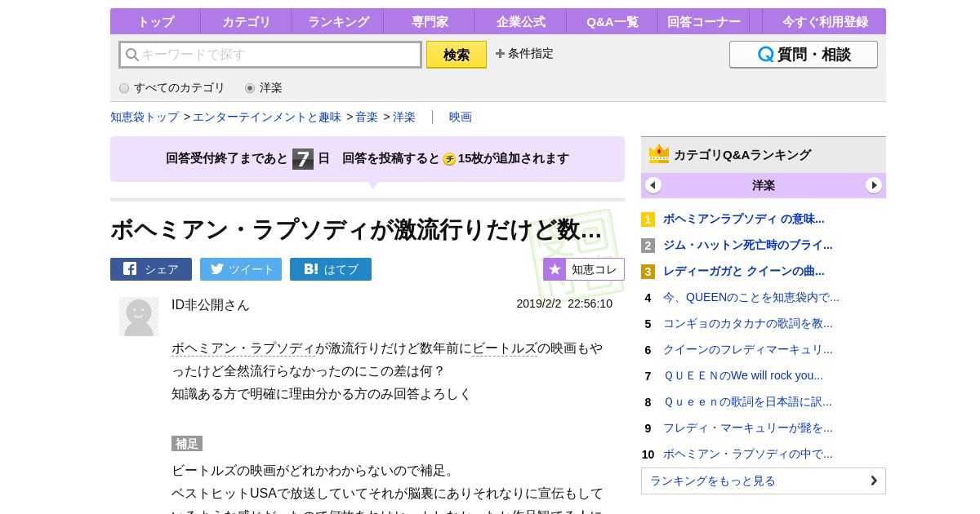The image size is (980, 514).
Task: Share on Facebook with シェア button
Action: [x=151, y=269]
